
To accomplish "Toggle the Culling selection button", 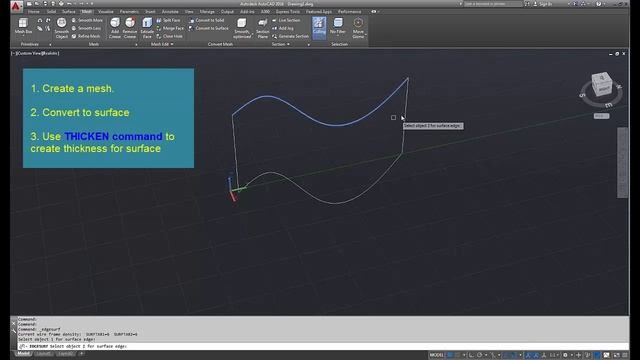I will coord(319,27).
